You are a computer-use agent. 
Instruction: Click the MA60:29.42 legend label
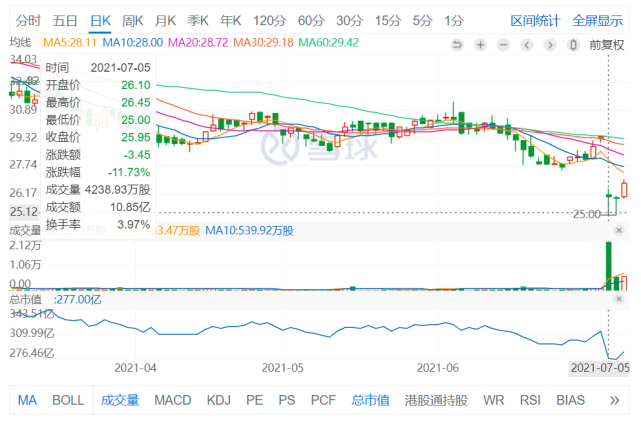point(329,43)
